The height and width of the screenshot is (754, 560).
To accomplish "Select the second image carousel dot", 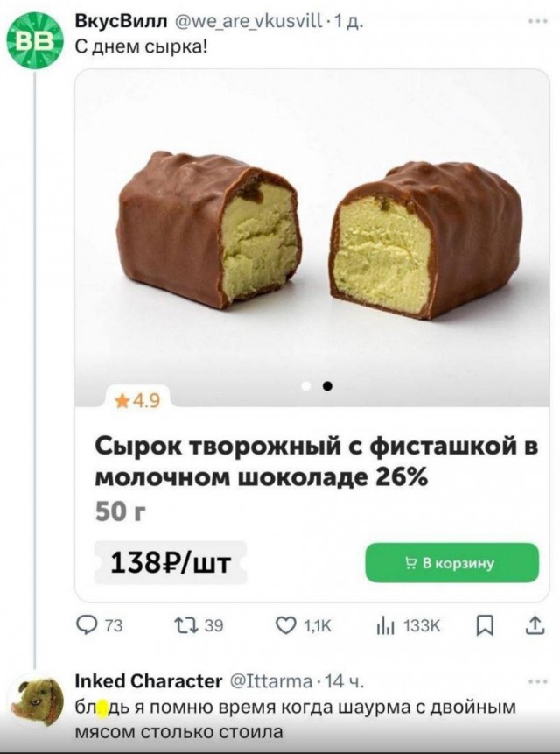I will (327, 384).
